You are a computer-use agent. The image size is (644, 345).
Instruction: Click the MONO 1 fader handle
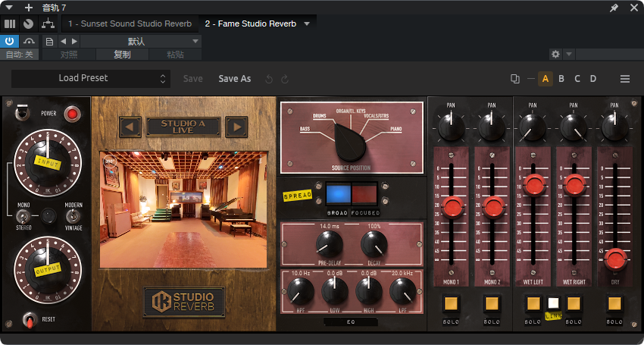[452, 207]
